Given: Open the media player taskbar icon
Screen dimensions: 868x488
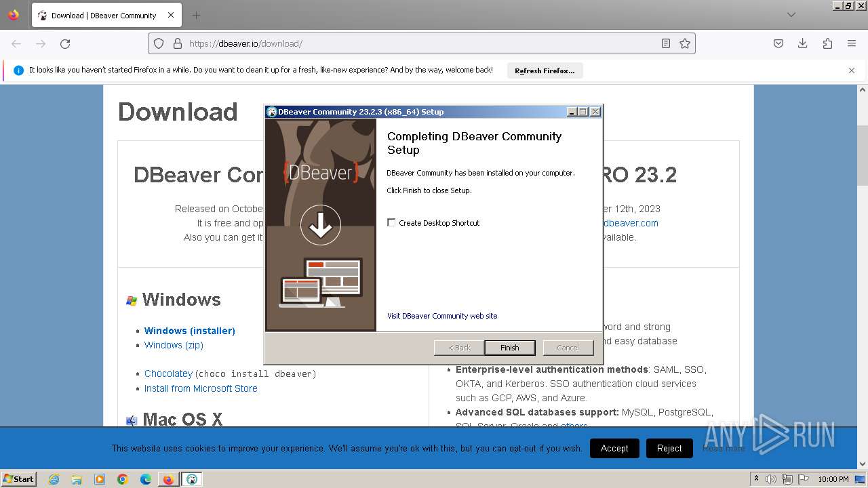Looking at the screenshot, I should click(100, 479).
